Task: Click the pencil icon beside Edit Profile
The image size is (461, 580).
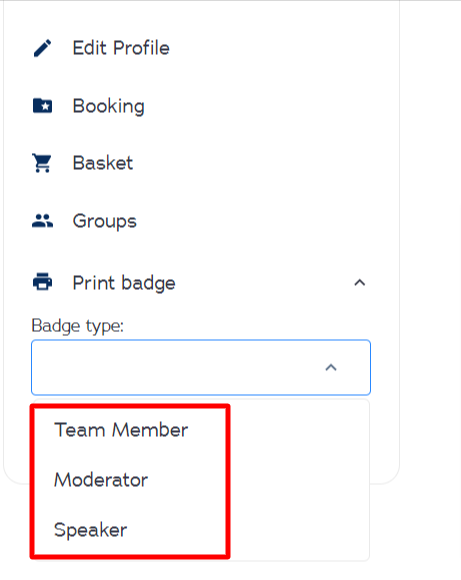Action: (42, 48)
